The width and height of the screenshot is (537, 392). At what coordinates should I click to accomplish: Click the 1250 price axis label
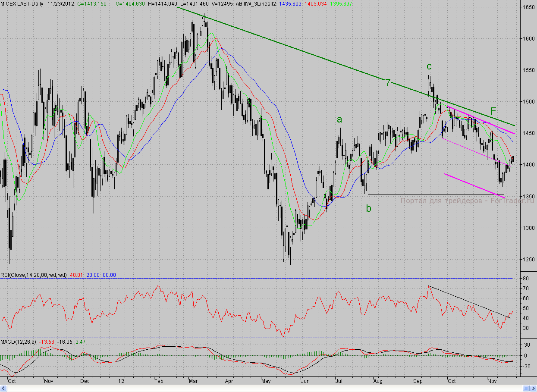(529, 260)
